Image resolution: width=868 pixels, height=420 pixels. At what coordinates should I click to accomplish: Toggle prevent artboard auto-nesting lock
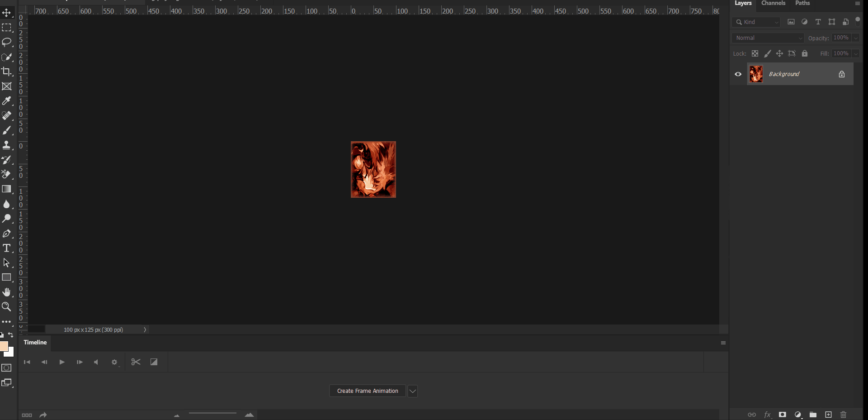coord(792,53)
